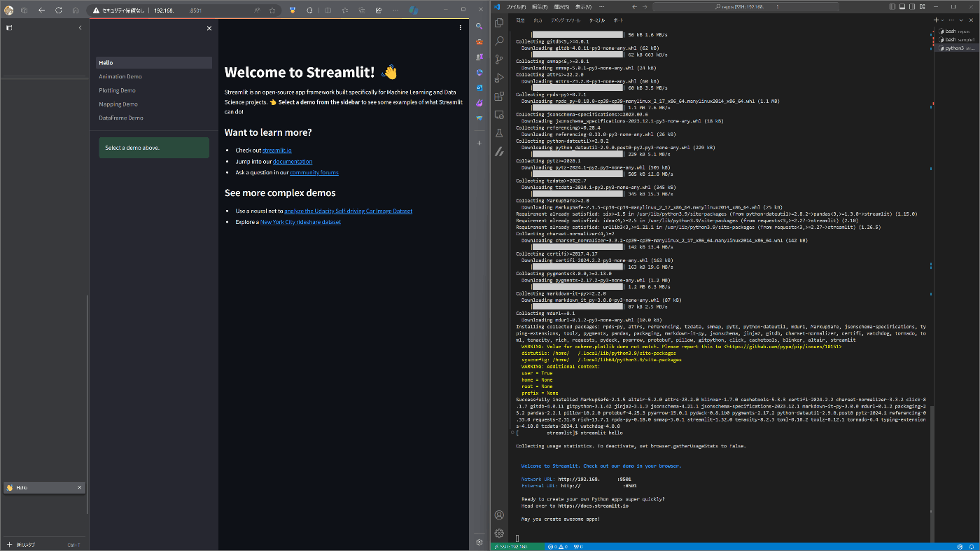Screen dimensions: 980x551
Task: Collapse the Edge vertical tabs pane
Action: tap(80, 27)
